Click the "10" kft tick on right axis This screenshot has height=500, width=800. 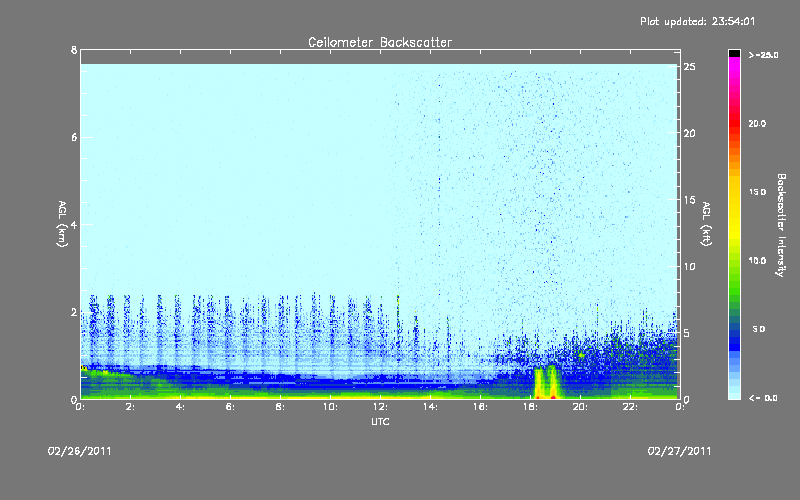click(689, 266)
